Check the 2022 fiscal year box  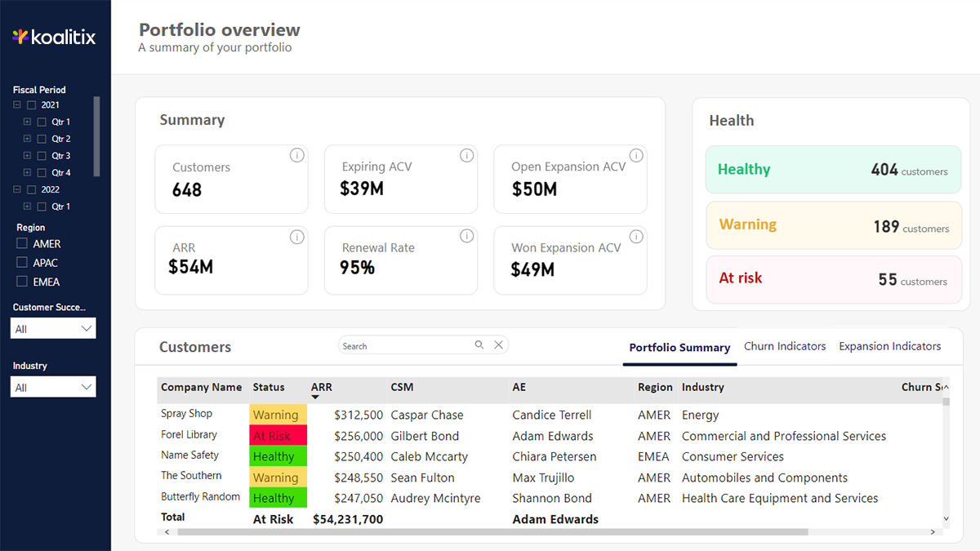click(32, 190)
